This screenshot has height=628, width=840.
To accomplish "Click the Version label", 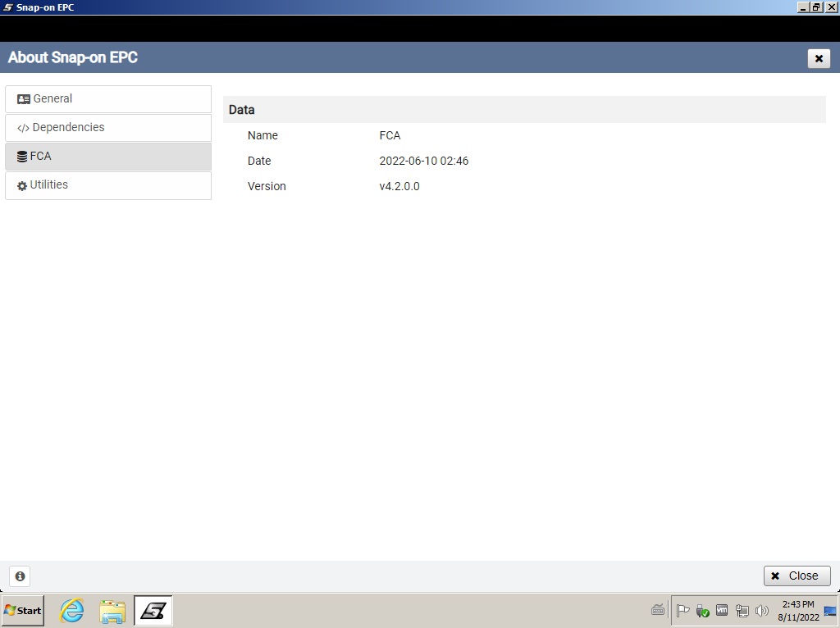I will point(267,186).
